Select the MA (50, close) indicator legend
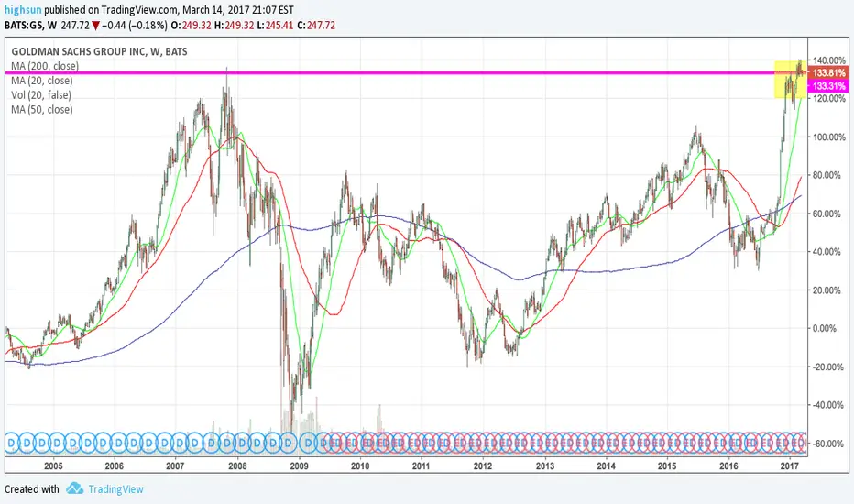The height and width of the screenshot is (504, 854). pyautogui.click(x=42, y=110)
